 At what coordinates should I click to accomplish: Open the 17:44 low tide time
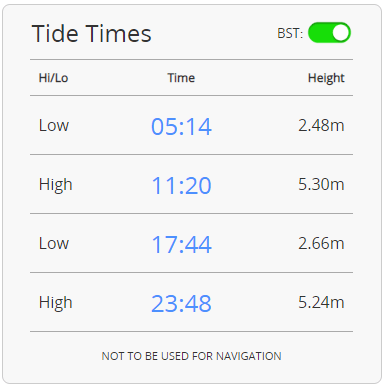(181, 245)
